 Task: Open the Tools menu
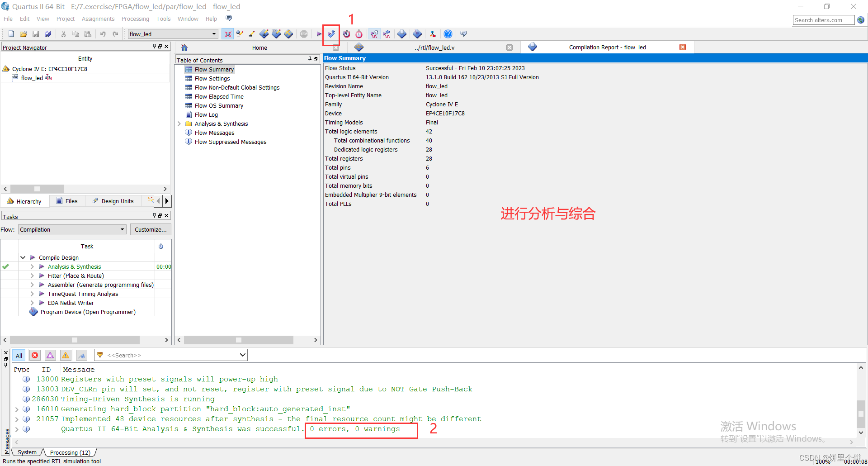pyautogui.click(x=163, y=19)
